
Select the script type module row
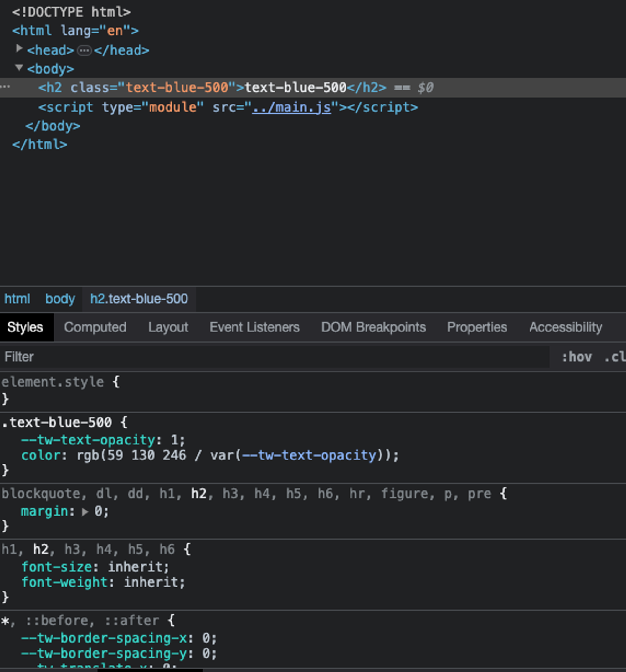pos(228,107)
